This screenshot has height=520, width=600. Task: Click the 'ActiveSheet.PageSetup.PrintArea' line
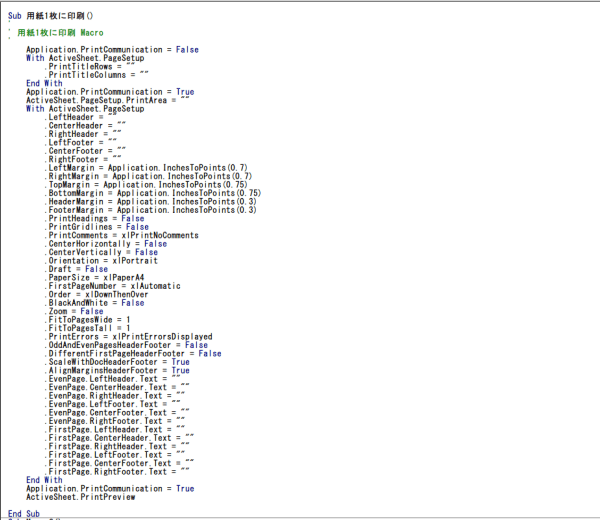108,100
